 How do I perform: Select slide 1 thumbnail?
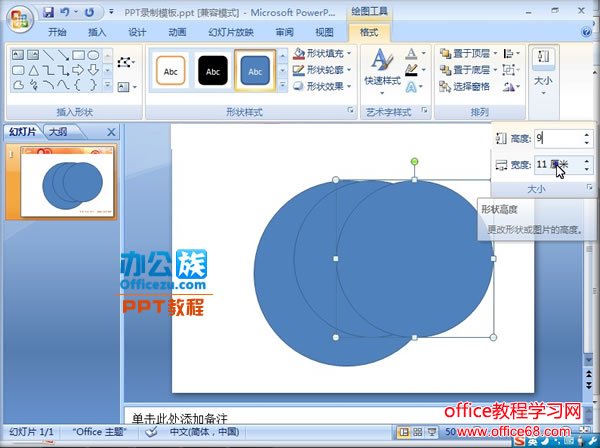coord(67,182)
